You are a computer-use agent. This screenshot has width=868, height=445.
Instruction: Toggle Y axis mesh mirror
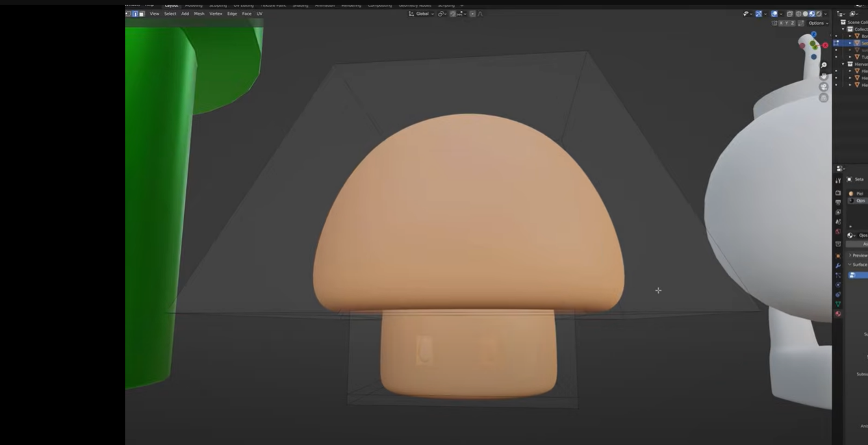787,23
